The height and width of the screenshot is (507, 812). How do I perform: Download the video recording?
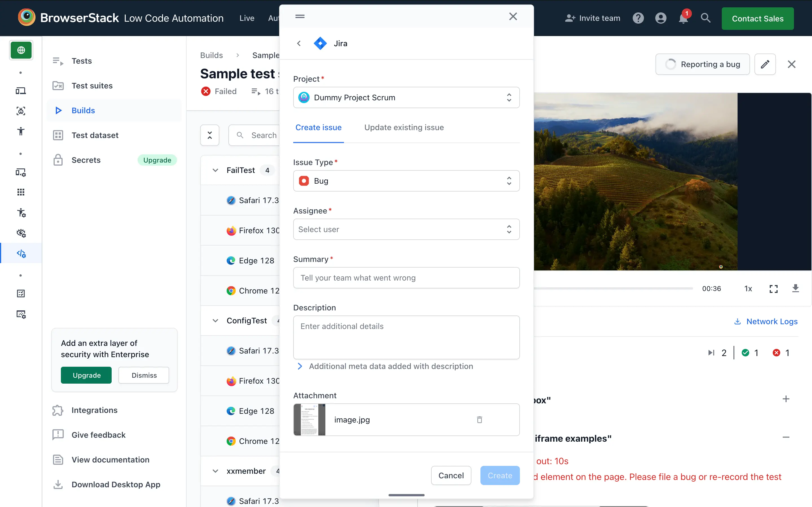tap(795, 288)
